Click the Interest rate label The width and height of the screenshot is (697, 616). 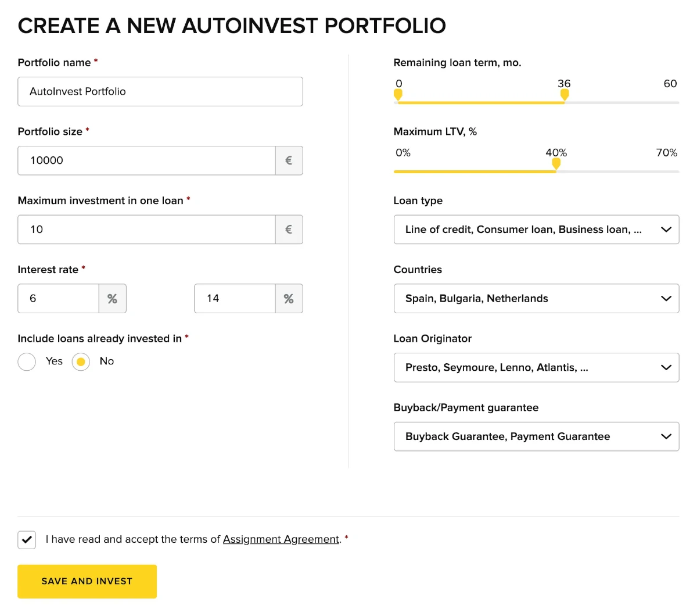48,270
